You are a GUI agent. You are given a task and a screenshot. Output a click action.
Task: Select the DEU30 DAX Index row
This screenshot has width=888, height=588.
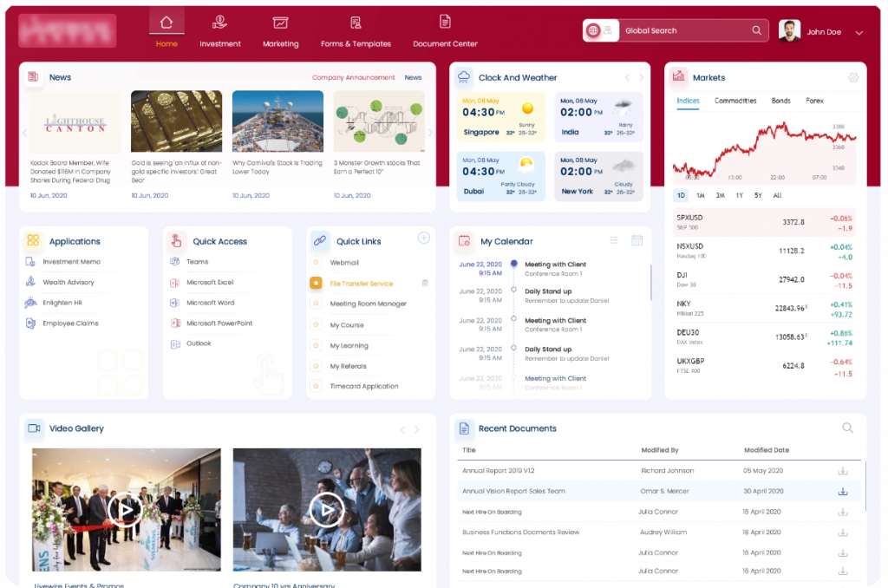[x=765, y=337]
